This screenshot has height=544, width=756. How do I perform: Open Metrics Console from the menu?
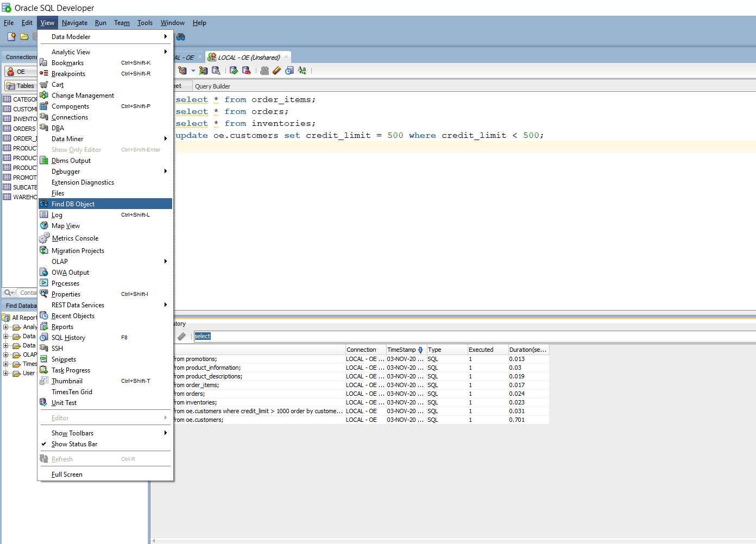coord(105,238)
